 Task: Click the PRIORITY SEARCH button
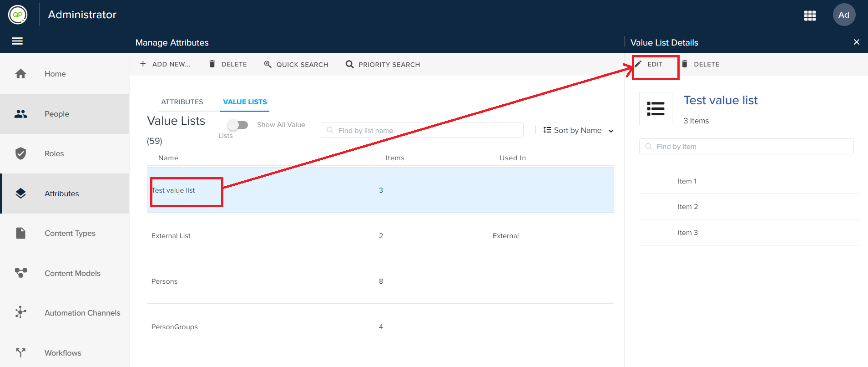coord(383,64)
